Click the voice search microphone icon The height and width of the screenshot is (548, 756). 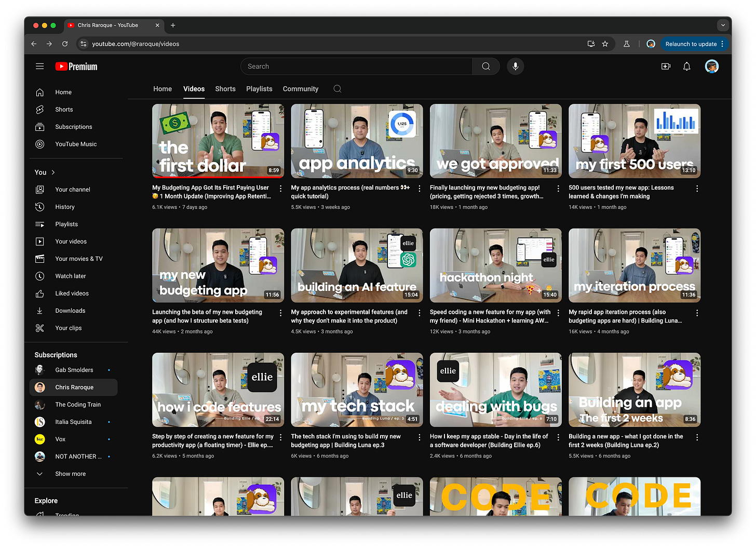click(515, 66)
